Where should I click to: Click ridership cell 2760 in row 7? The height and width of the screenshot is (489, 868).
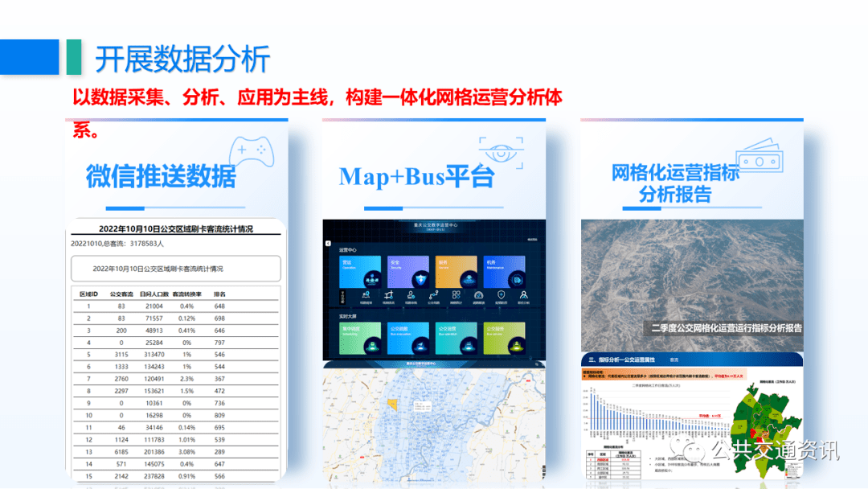121,379
